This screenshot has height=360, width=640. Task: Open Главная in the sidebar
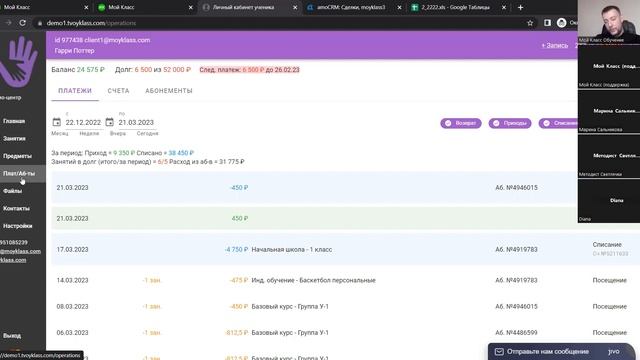tap(14, 121)
